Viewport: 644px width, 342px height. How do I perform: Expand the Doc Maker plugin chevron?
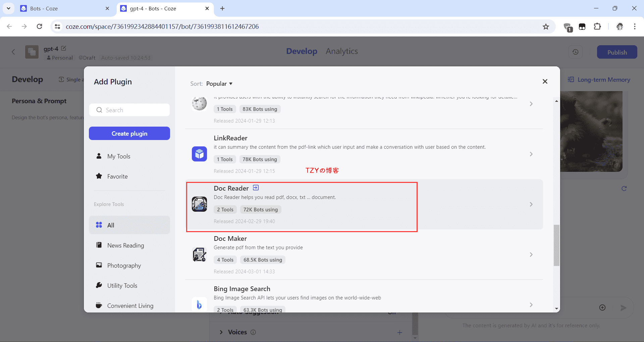click(x=531, y=255)
